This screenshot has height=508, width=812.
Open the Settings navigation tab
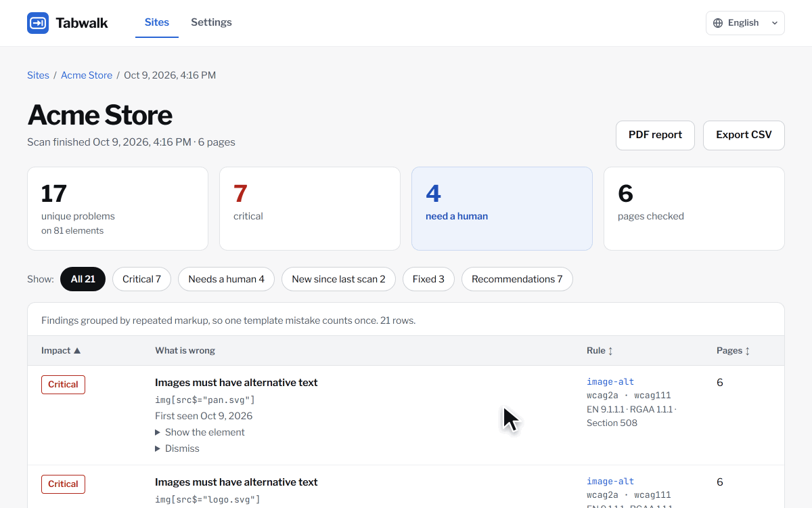pos(211,22)
